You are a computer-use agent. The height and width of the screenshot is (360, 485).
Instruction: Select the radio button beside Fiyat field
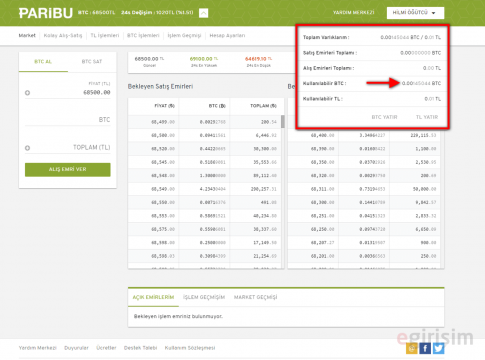tap(27, 93)
